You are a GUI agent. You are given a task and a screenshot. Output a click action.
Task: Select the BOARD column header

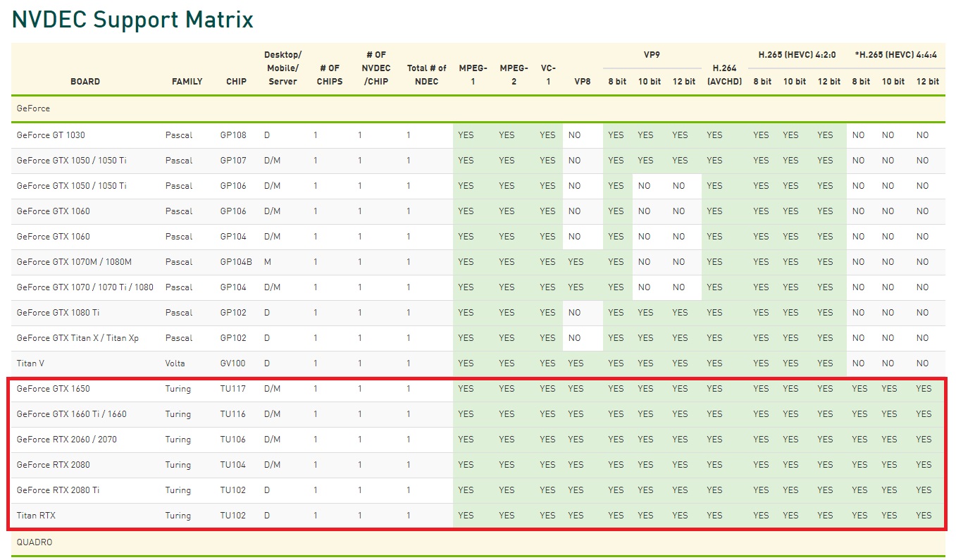(x=85, y=82)
